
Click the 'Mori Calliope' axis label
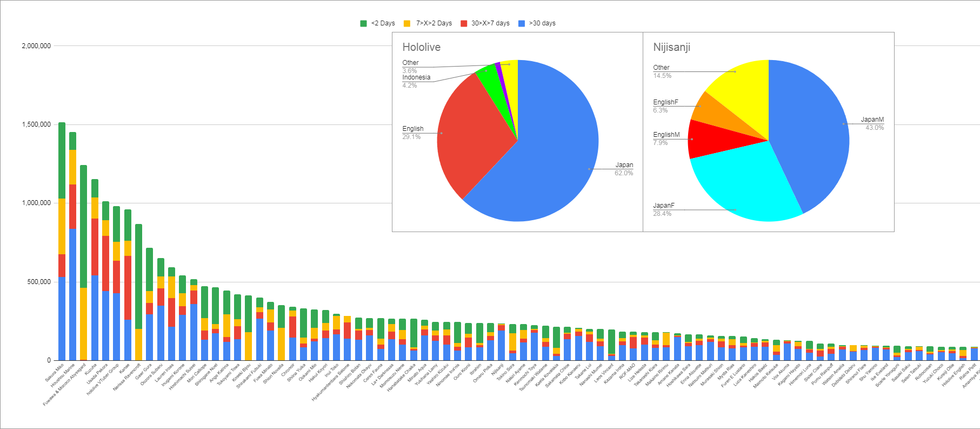(x=197, y=373)
